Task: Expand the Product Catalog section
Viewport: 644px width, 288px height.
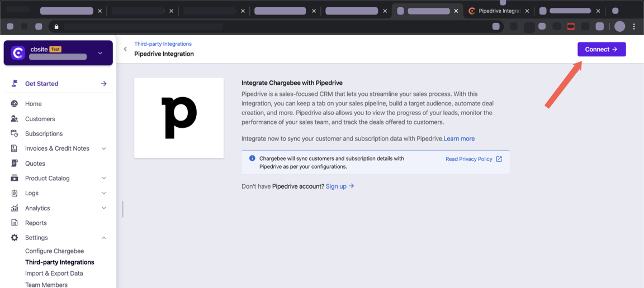Action: click(104, 179)
